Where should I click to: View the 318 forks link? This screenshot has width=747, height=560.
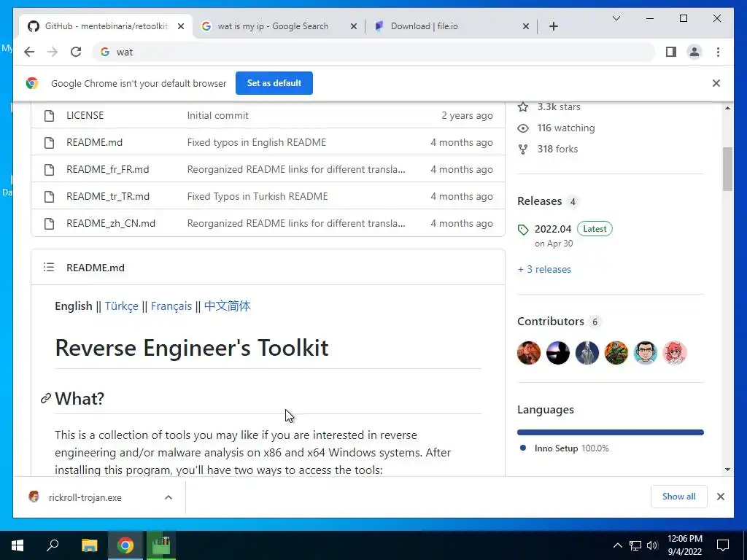(x=547, y=149)
